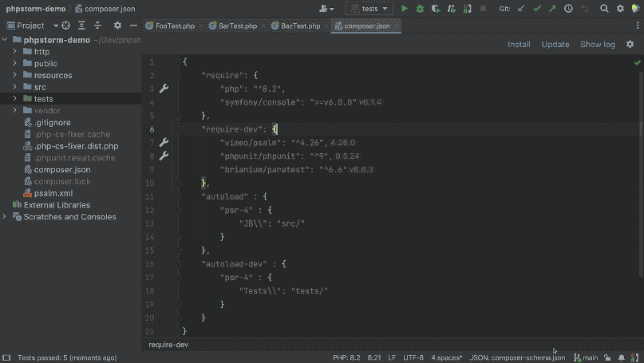644x363 pixels.
Task: Click Expand All icon in Project panel
Action: point(81,26)
